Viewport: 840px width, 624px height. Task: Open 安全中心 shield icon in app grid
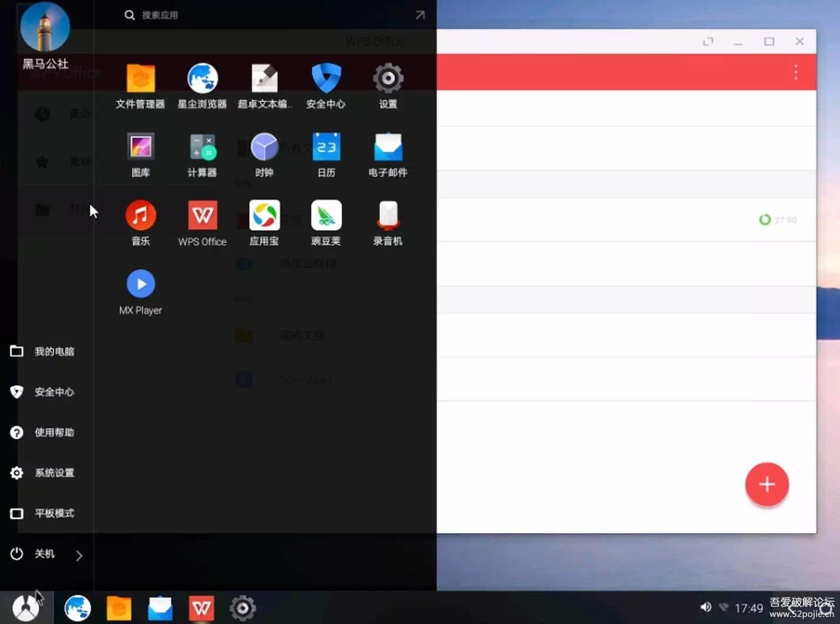(326, 79)
